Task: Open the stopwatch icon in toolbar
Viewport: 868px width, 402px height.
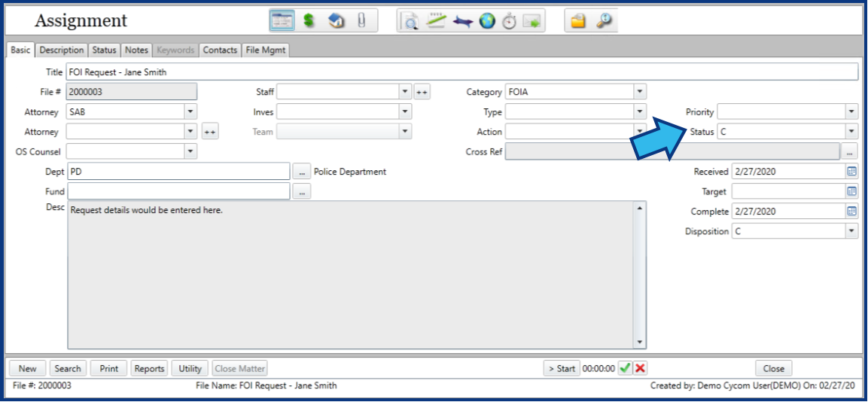Action: coord(509,22)
